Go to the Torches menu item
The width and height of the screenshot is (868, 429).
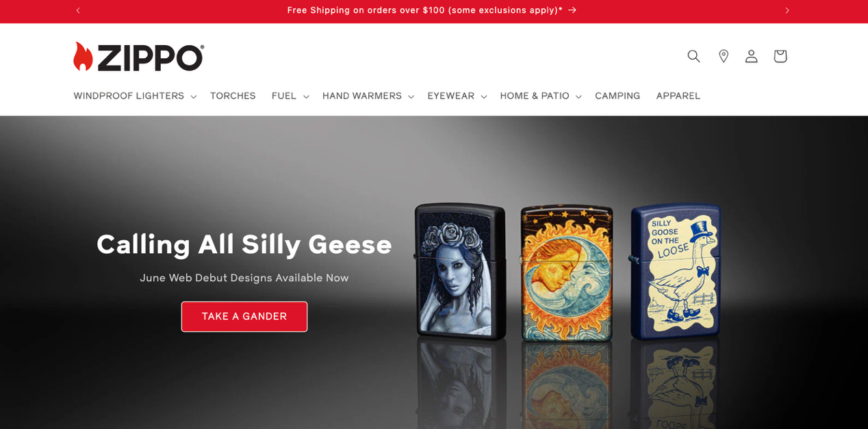tap(233, 96)
